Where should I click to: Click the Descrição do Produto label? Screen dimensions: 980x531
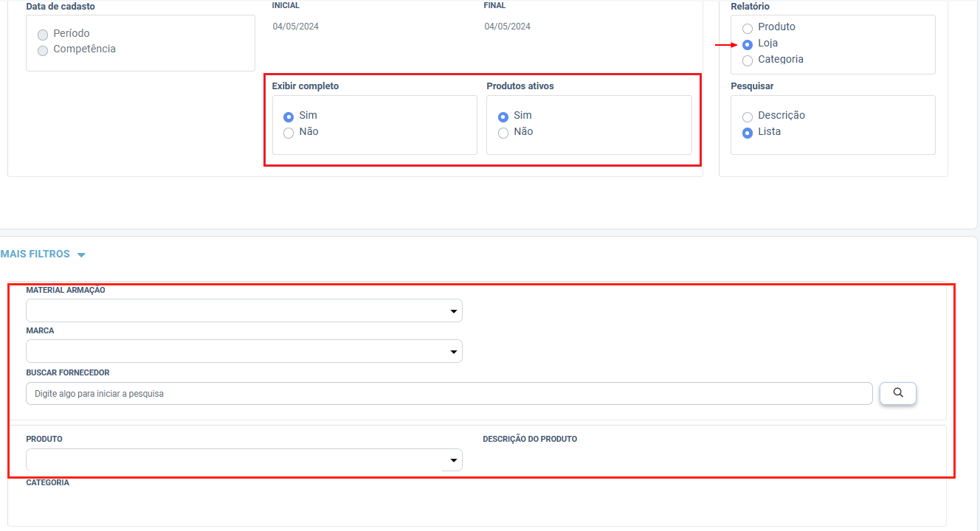[530, 439]
